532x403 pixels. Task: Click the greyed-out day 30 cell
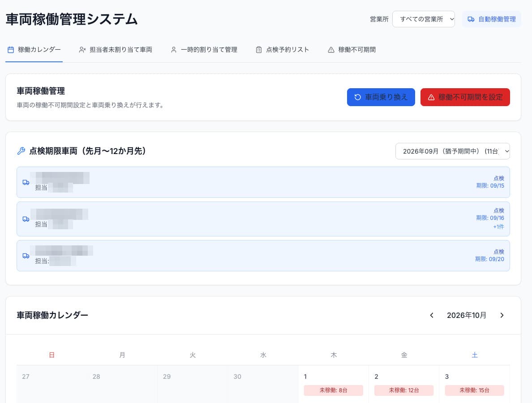tap(263, 384)
